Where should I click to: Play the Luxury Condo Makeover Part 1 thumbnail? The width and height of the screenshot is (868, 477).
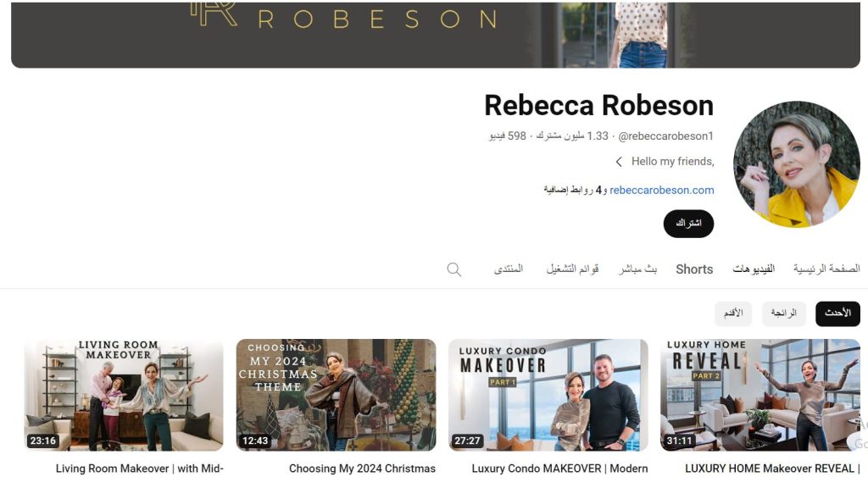coord(548,395)
